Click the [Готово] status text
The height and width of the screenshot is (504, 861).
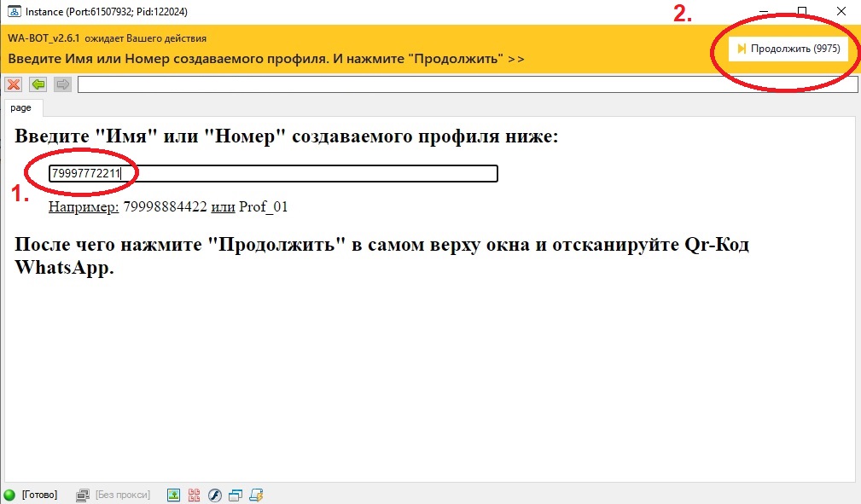[x=39, y=495]
